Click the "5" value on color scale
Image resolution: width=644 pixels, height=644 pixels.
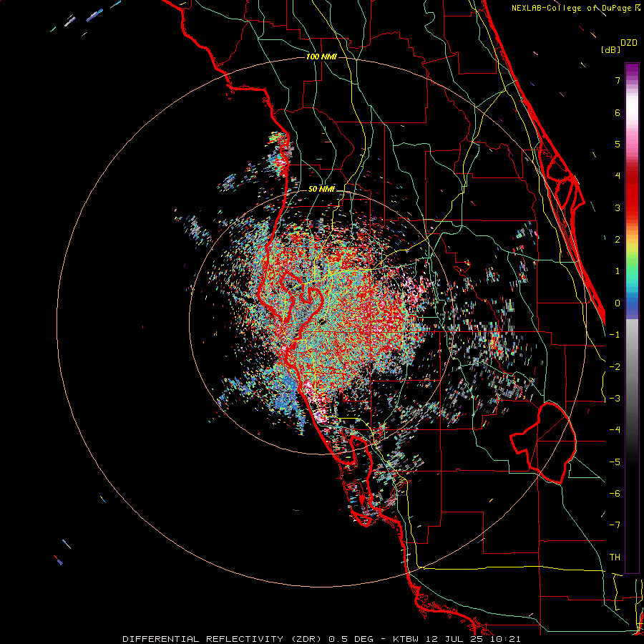tap(618, 144)
